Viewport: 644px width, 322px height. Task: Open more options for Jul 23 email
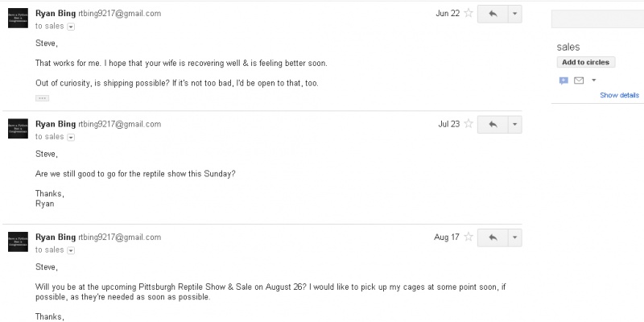tap(515, 125)
